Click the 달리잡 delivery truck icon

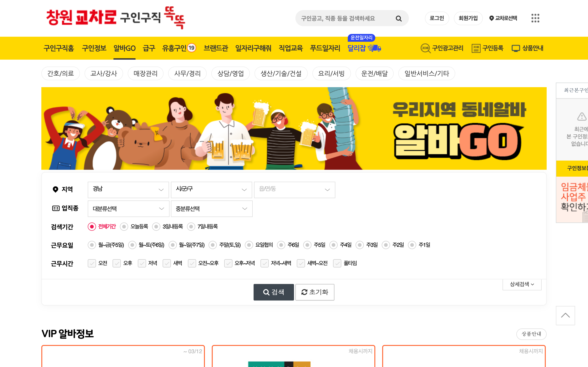(374, 48)
